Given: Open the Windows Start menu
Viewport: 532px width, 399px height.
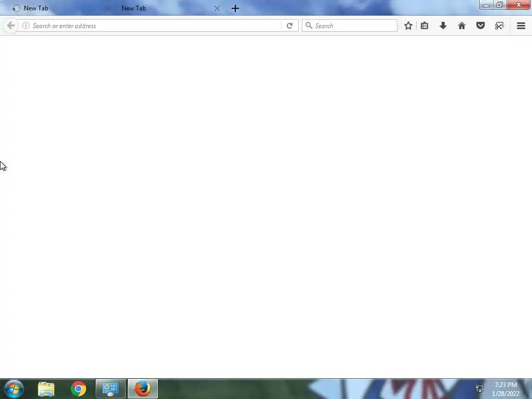Looking at the screenshot, I should tap(14, 389).
